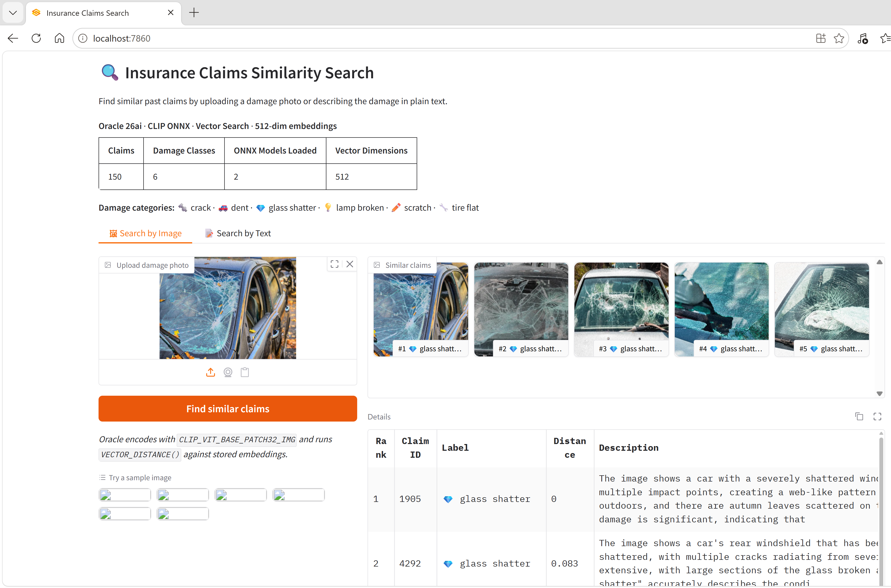
Task: Expand uploaded damage photo to fullscreen
Action: coord(335,264)
